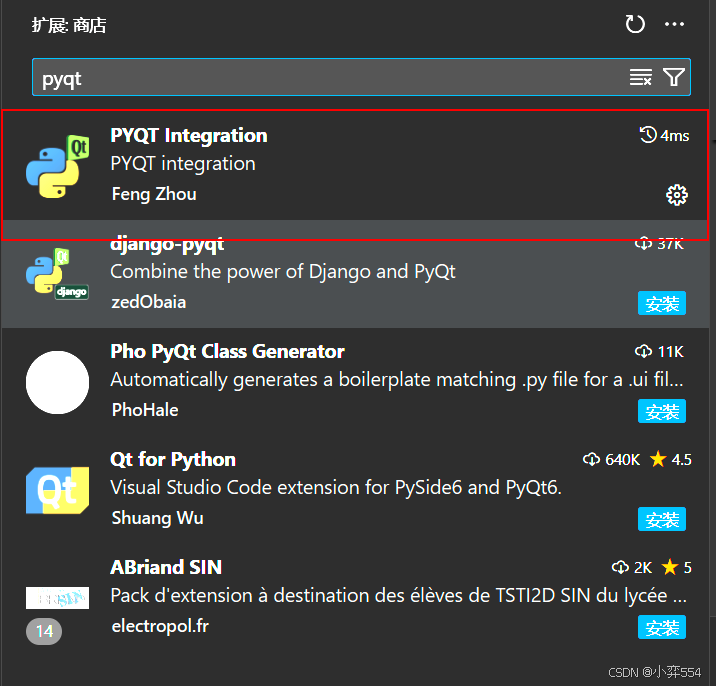Image resolution: width=716 pixels, height=686 pixels.
Task: Click the django-pyqt extension logo
Action: point(58,274)
